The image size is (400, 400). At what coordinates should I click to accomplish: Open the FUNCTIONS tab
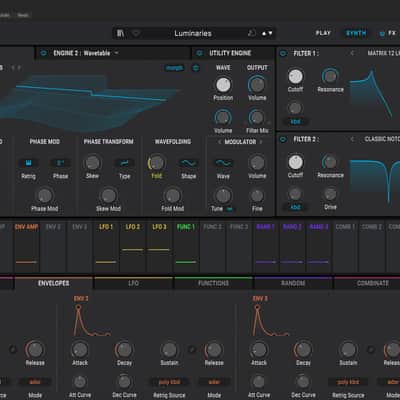pyautogui.click(x=213, y=283)
